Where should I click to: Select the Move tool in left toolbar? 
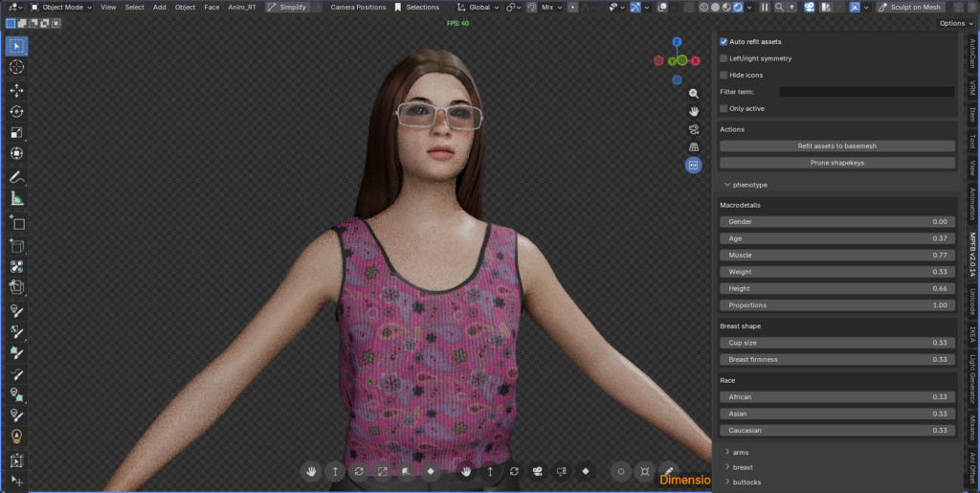click(x=17, y=89)
